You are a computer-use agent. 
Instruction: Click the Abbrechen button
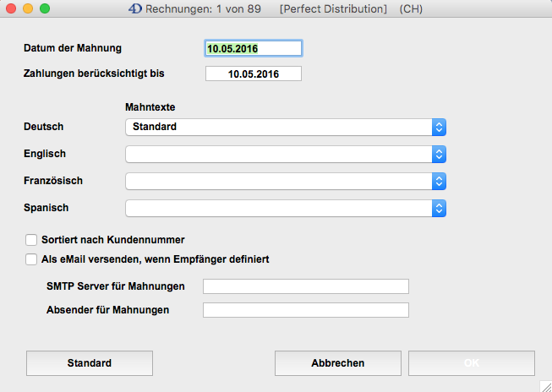[338, 363]
